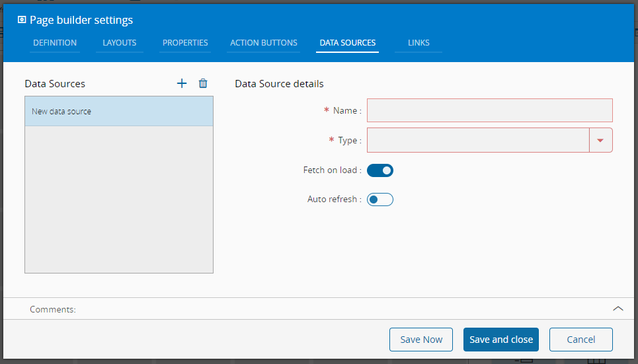Enable the Auto refresh toggle
The image size is (638, 364).
click(x=380, y=200)
